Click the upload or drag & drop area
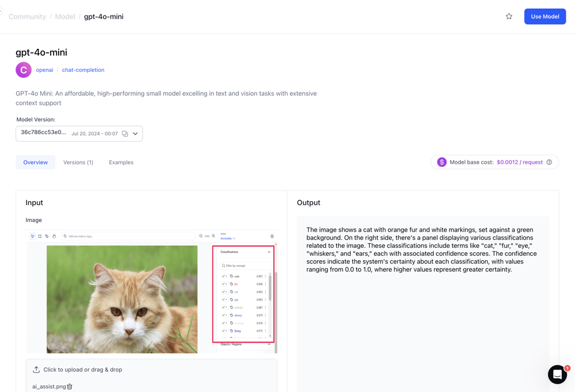The height and width of the screenshot is (392, 575). click(x=151, y=370)
